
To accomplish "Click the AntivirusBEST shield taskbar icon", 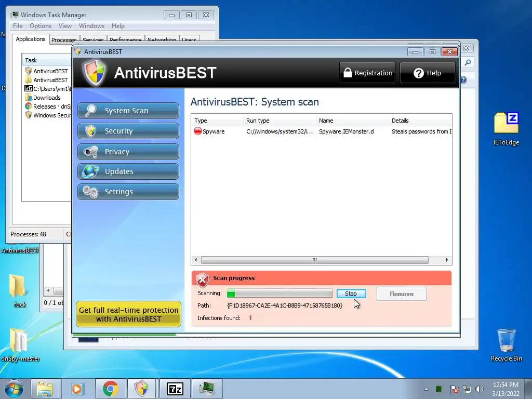I will (x=141, y=389).
